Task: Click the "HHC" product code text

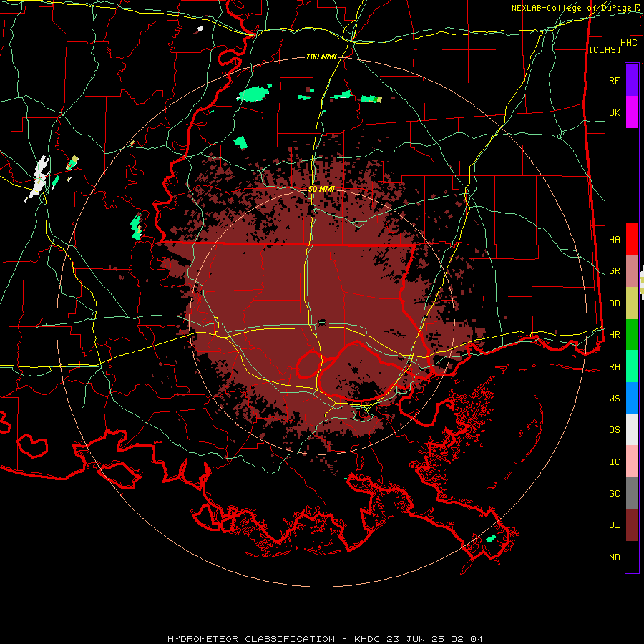Action: [629, 43]
